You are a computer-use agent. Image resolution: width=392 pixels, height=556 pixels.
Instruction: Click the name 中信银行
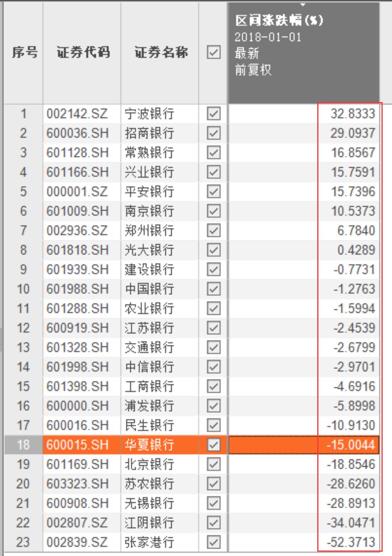[149, 367]
